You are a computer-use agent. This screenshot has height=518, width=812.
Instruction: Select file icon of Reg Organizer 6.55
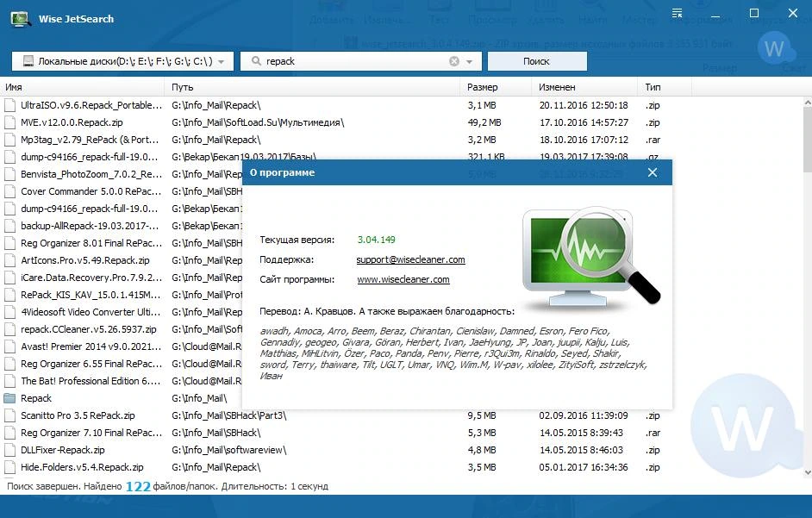(x=9, y=364)
